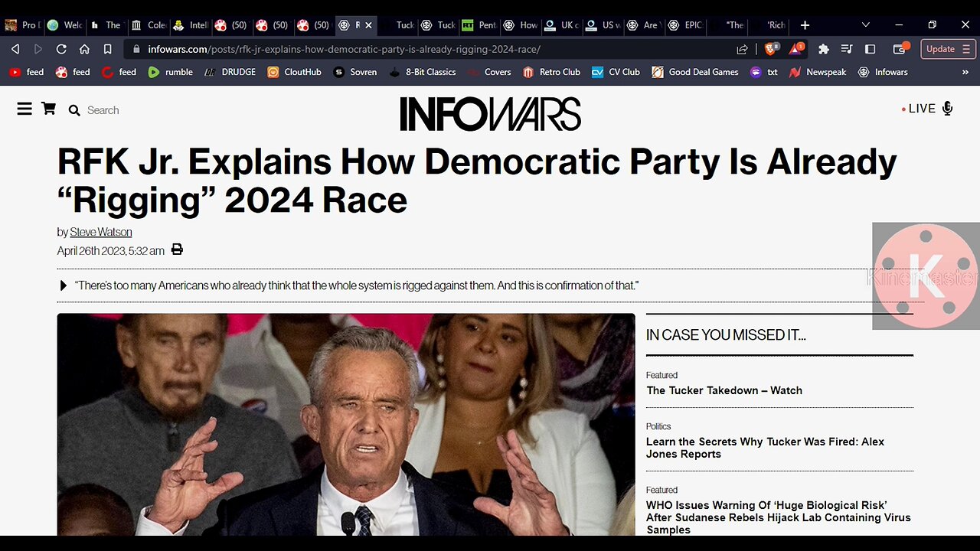
Task: Open the media playlist icon
Action: click(847, 49)
